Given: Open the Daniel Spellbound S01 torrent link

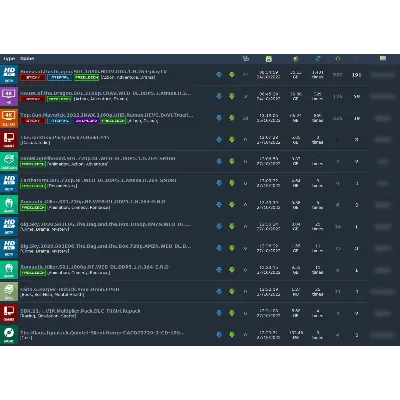Looking at the screenshot, I should [98, 158].
